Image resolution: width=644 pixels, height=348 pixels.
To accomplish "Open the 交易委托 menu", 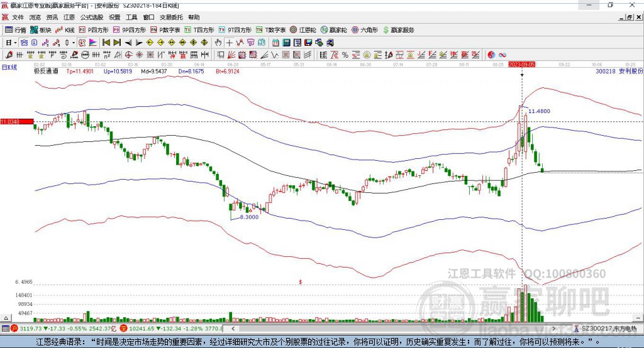I will pos(171,17).
